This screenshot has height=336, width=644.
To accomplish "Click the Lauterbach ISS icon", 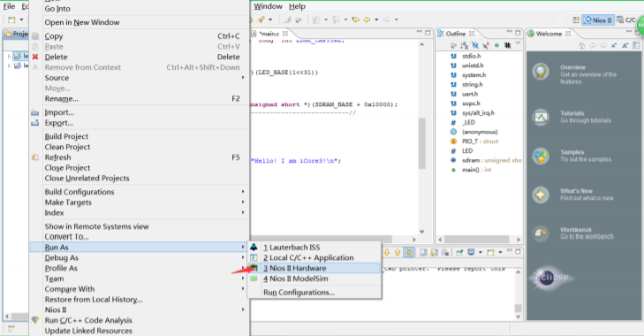I will [254, 248].
